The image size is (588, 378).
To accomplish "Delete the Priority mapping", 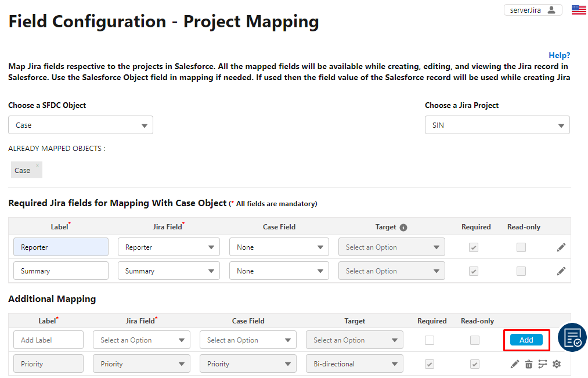I will pos(528,364).
